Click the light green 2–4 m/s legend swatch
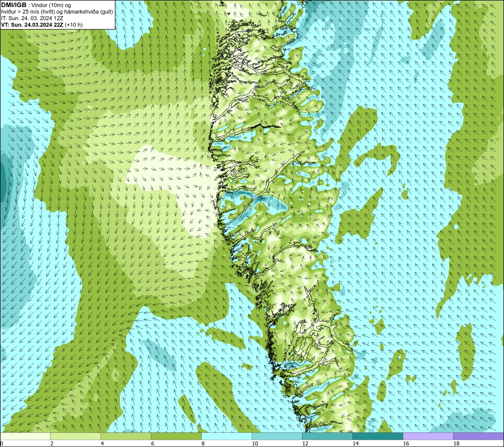504x447 pixels. pos(76,436)
